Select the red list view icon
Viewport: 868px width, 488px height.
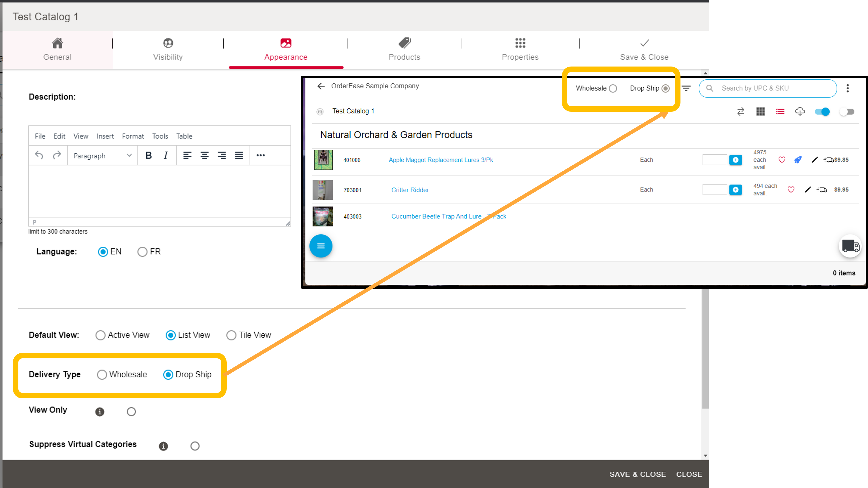(780, 112)
